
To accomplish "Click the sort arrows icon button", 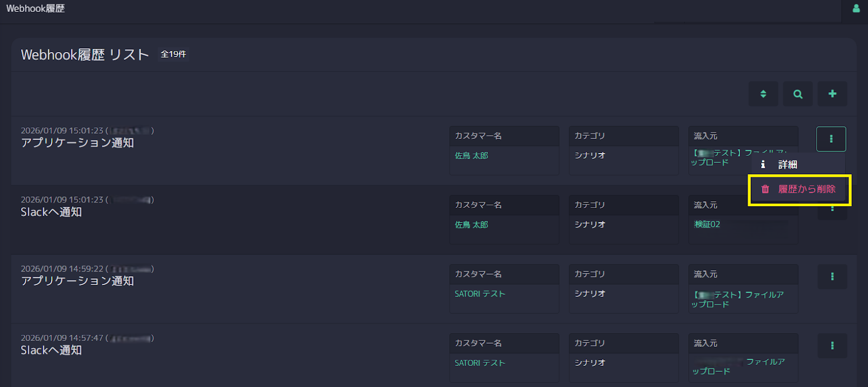I will [x=763, y=94].
